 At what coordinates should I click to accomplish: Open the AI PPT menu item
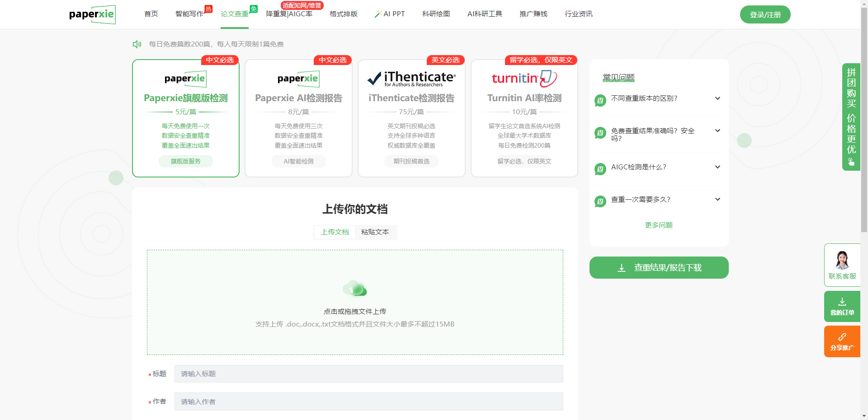click(x=390, y=14)
